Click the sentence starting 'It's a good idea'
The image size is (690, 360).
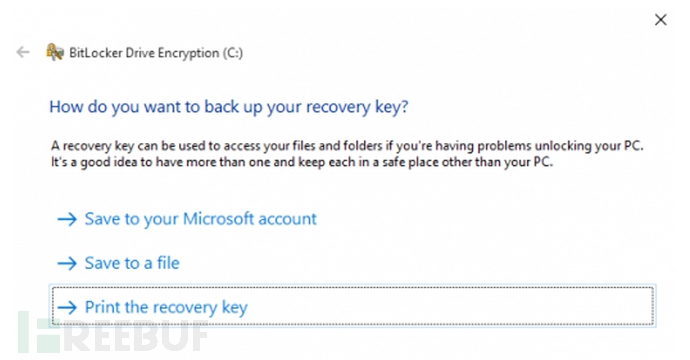(302, 162)
